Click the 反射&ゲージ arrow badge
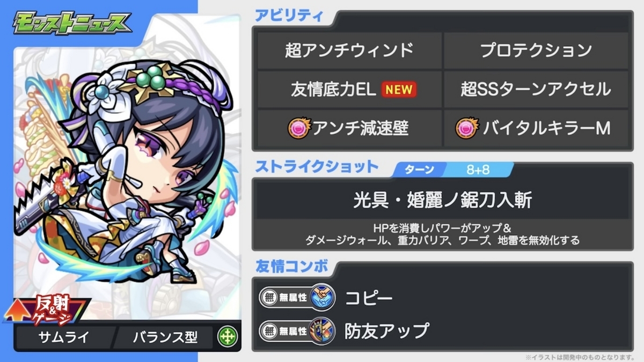Screen dimensions: 644x362 [x=48, y=309]
